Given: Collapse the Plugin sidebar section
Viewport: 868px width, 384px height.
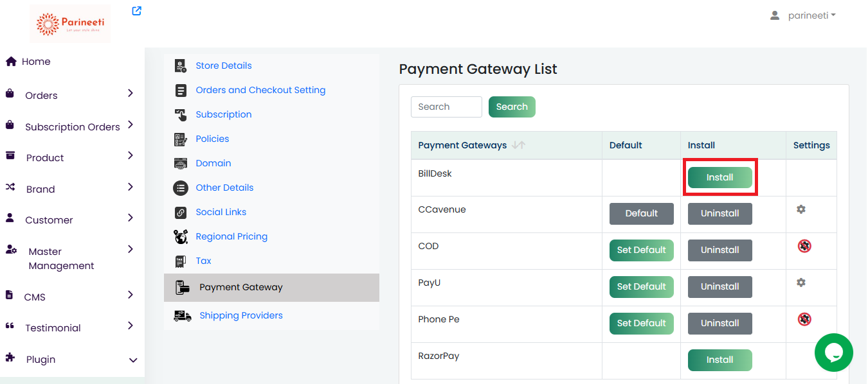Looking at the screenshot, I should pos(132,360).
